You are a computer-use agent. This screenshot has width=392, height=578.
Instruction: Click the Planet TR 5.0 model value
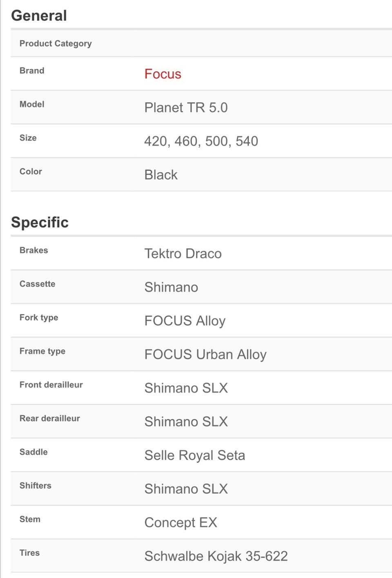tap(186, 108)
